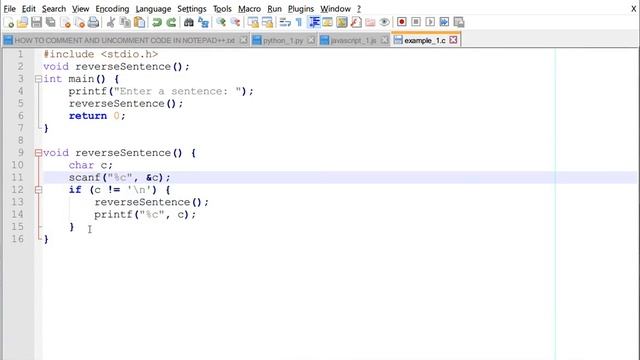Redo edit with green arrow
This screenshot has width=640, height=360.
171,22
